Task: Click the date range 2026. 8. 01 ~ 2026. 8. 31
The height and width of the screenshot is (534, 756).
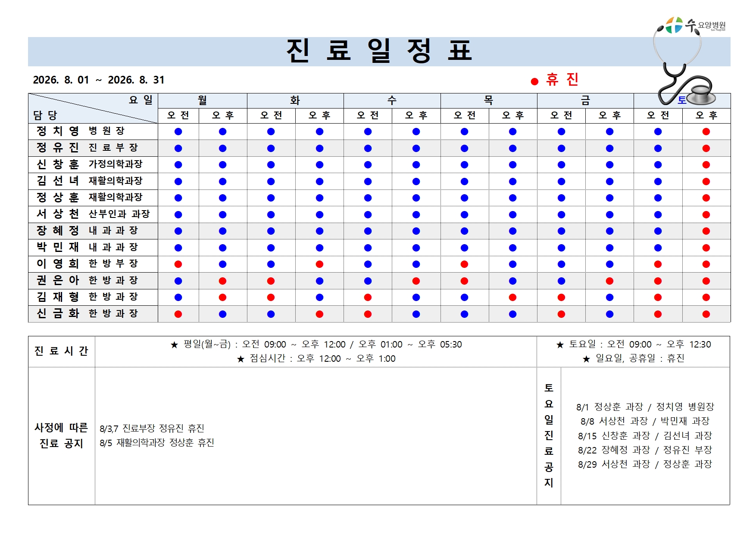Action: coord(99,80)
